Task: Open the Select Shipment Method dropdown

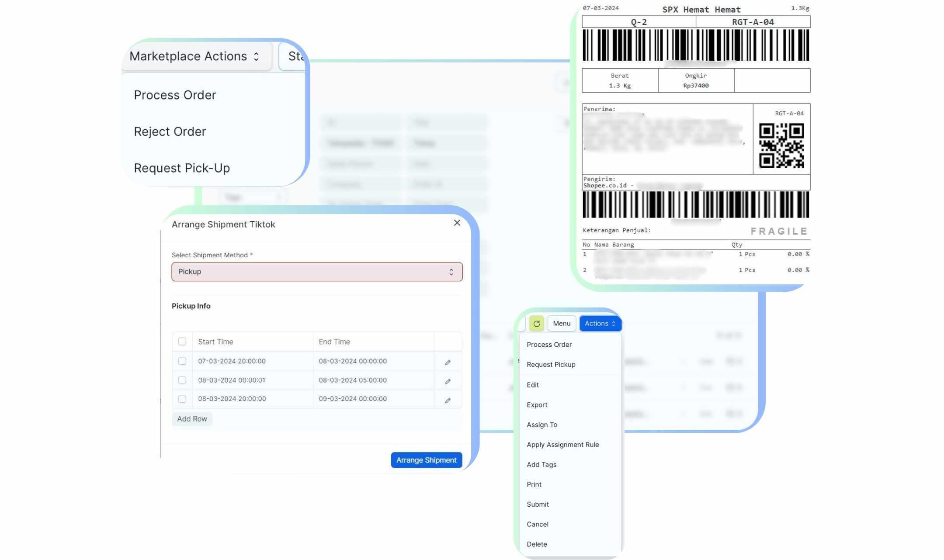Action: [x=316, y=271]
